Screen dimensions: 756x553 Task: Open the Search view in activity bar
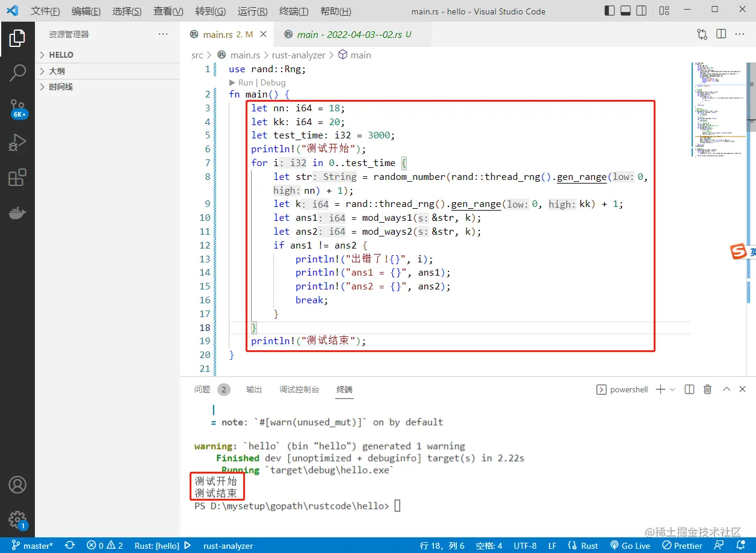click(17, 73)
